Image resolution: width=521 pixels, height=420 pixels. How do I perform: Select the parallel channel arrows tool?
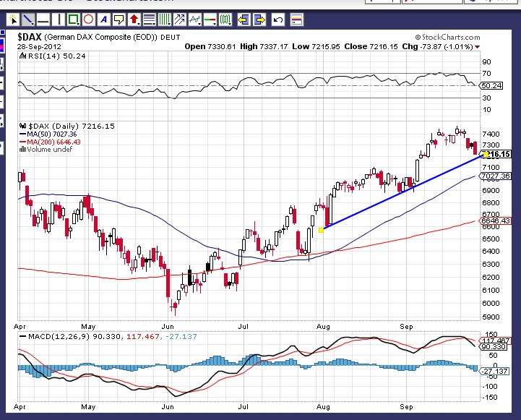coord(179,20)
